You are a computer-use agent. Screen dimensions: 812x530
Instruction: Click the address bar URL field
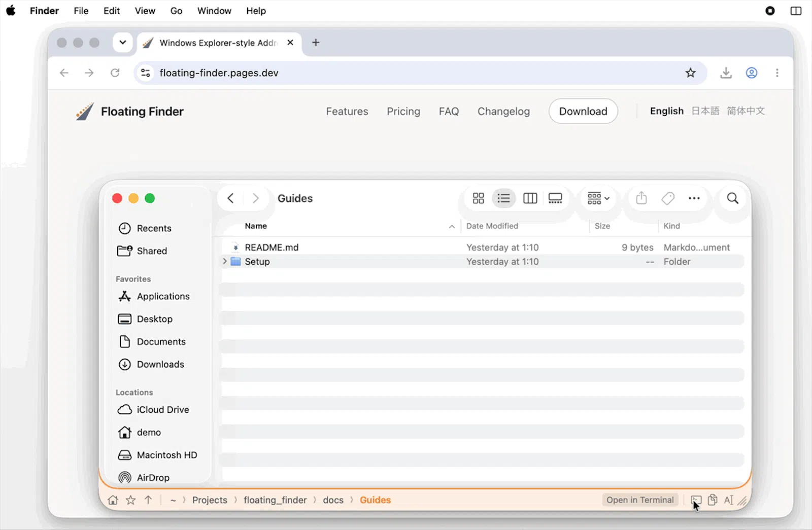420,73
